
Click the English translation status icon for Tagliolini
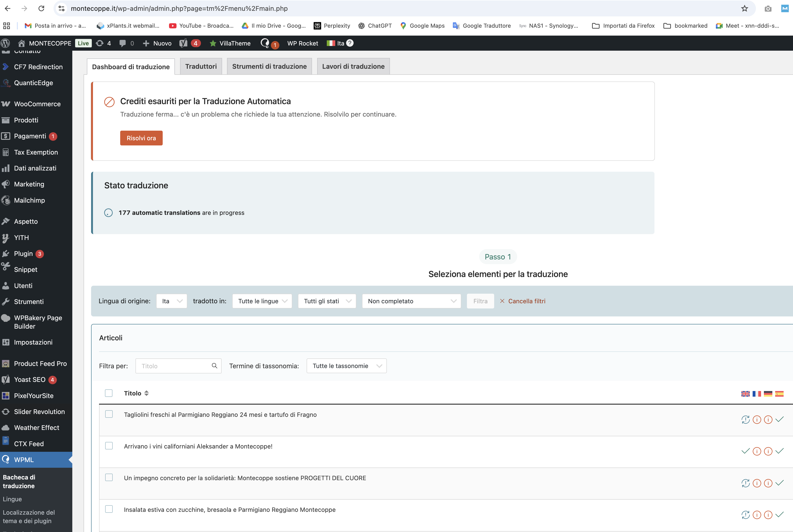(x=745, y=420)
